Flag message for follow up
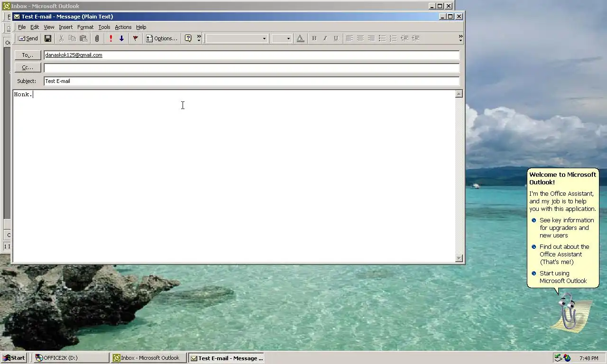This screenshot has width=607, height=364. click(136, 38)
